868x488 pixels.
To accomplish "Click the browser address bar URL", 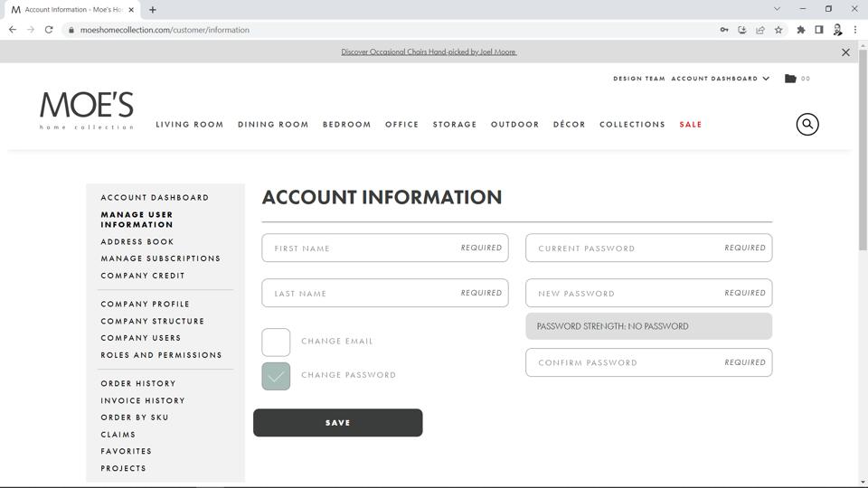I will pyautogui.click(x=165, y=30).
